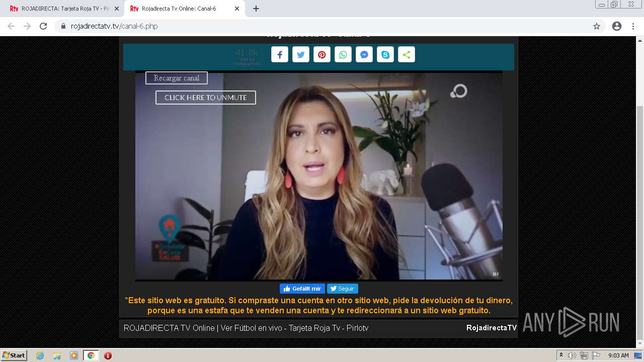Click the Facebook Gefällt mir button

point(302,289)
